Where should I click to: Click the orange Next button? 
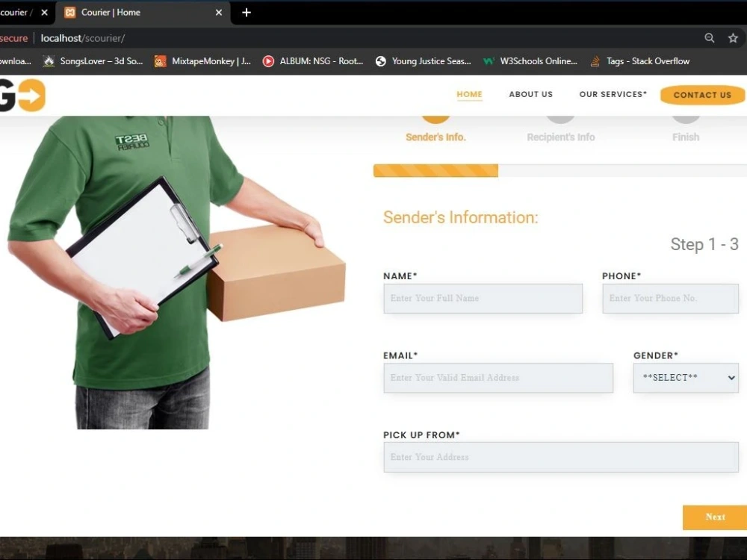point(715,517)
